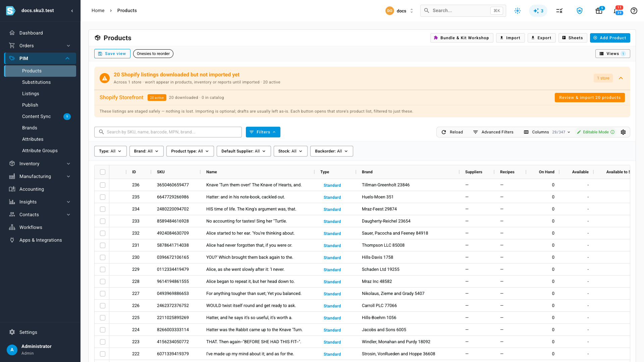Open the Type: All filter dropdown
The width and height of the screenshot is (644, 362).
pyautogui.click(x=110, y=151)
